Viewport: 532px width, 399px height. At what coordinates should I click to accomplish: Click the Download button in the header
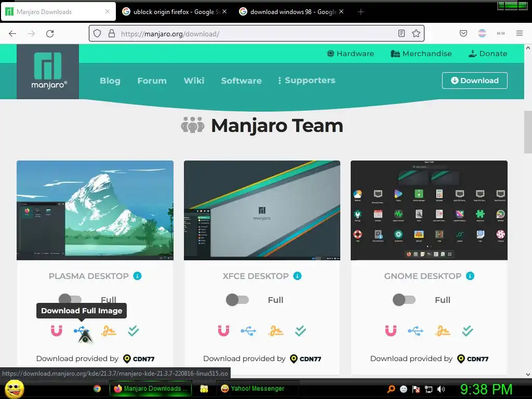475,81
